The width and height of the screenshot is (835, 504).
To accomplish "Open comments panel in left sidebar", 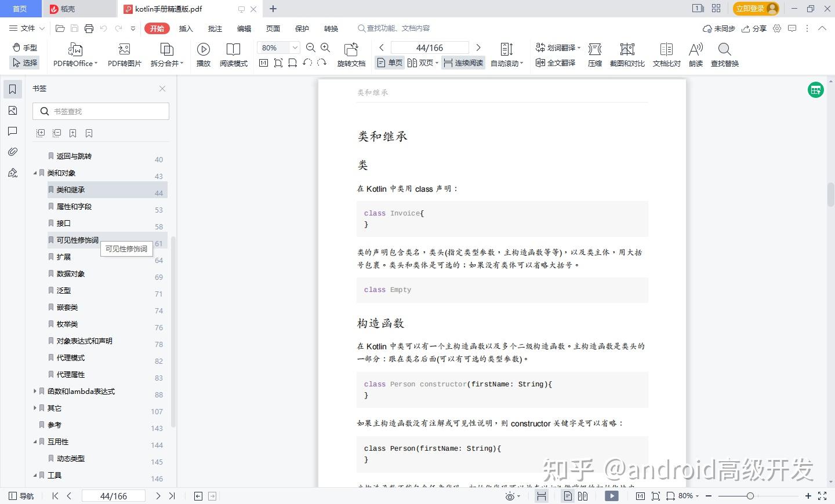I will (13, 131).
